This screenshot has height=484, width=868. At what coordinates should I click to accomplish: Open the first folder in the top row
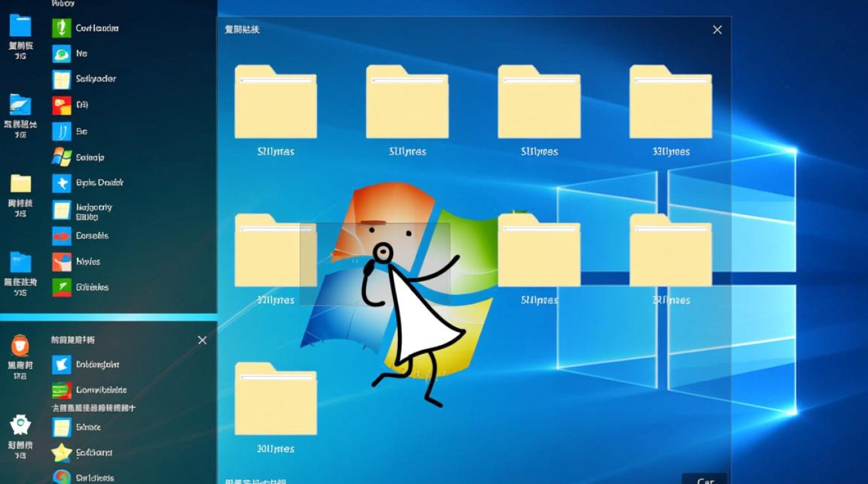(x=275, y=102)
